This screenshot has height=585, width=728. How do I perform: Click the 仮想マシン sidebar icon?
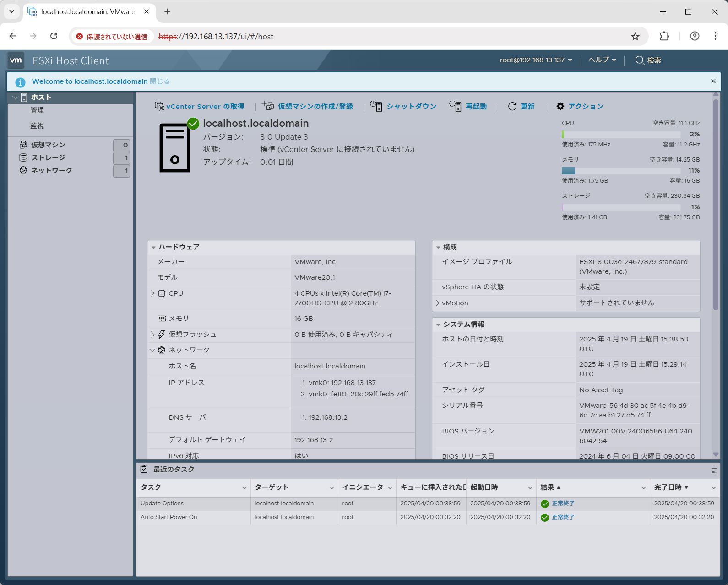(23, 145)
